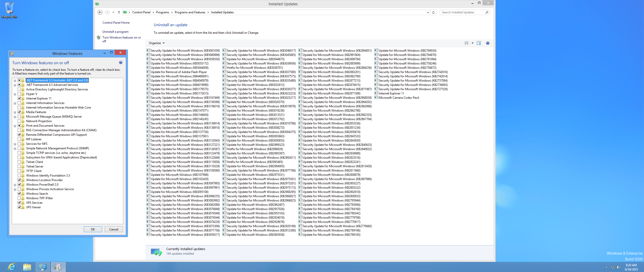Image resolution: width=644 pixels, height=272 pixels.
Task: Select Hotfix for Microsoft Windows (KB3038701)
Action: coord(253,67)
